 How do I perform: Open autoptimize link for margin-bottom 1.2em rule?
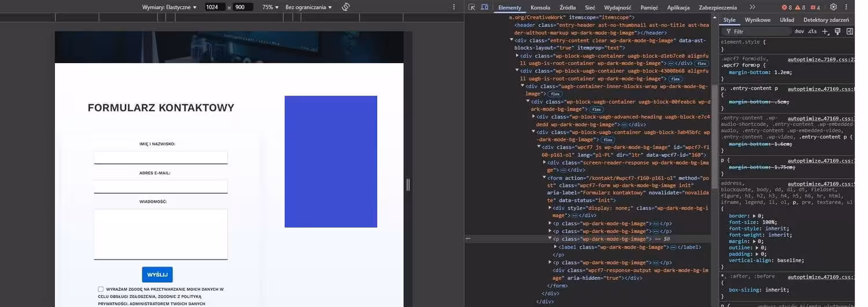[x=821, y=59]
